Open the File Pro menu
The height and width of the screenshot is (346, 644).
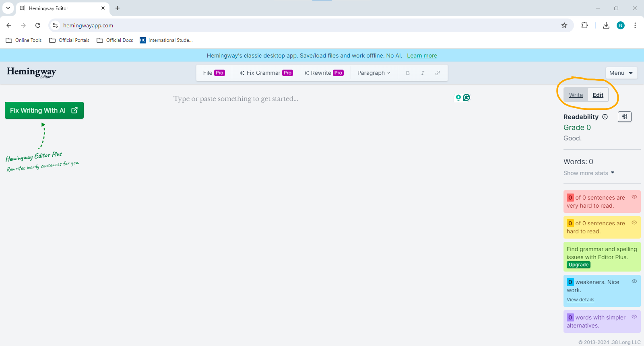(x=214, y=73)
